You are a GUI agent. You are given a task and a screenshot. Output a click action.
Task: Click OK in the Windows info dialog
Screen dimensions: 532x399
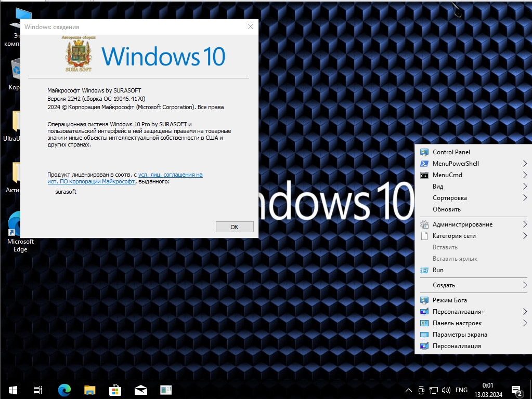pyautogui.click(x=234, y=227)
